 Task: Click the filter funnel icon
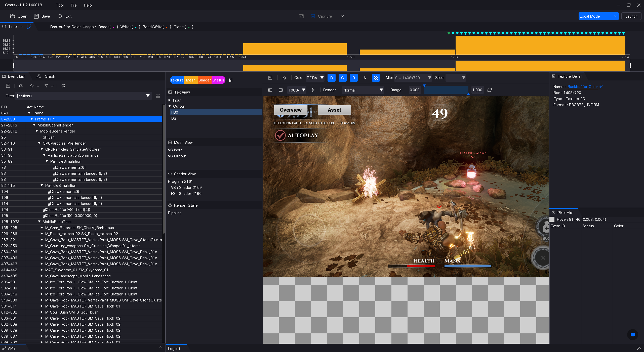point(46,86)
